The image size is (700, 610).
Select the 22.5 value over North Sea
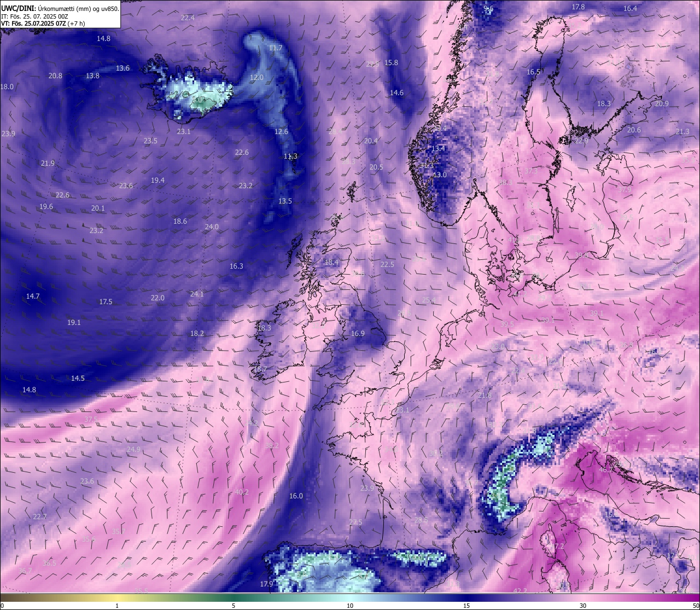pos(387,265)
